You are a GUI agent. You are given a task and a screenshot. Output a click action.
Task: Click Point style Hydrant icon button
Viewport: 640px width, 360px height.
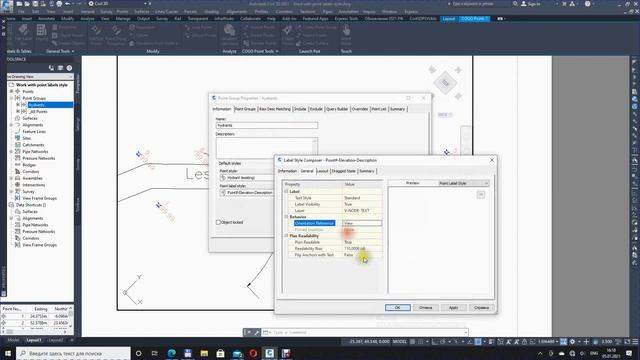click(223, 178)
